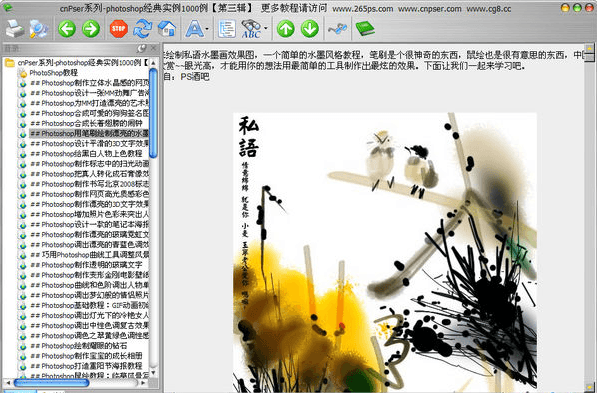Open Photoshop设计一张MM劲舞广告 topic
The height and width of the screenshot is (393, 597).
click(89, 93)
